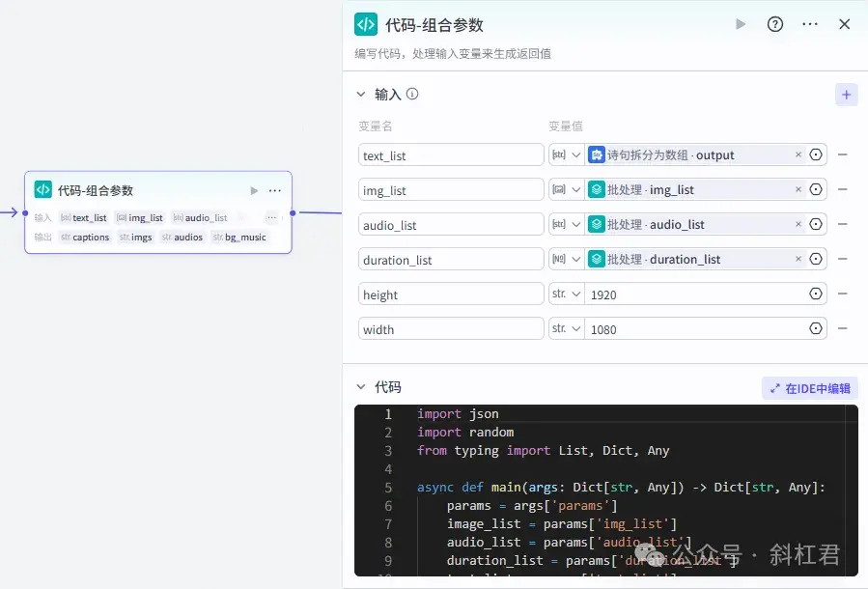Select the text_list input tag on node
This screenshot has height=589, width=868.
coord(84,217)
